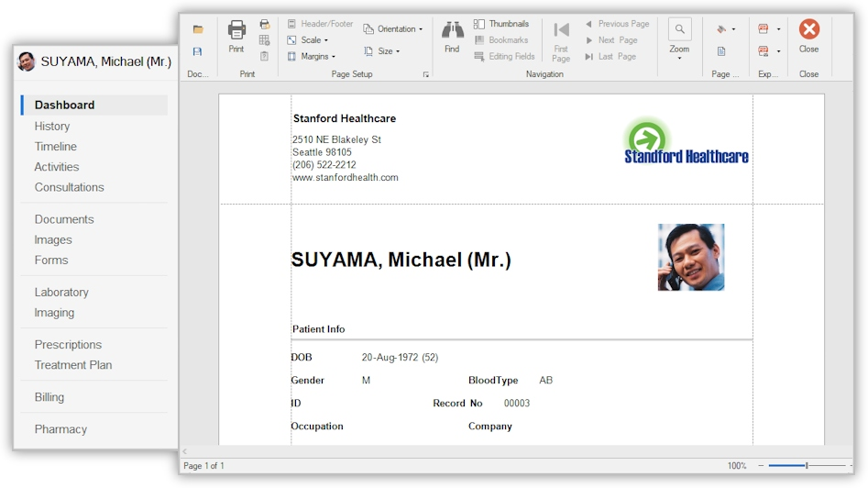
Task: Click the Stanford Healthcare logo in report
Action: point(687,142)
